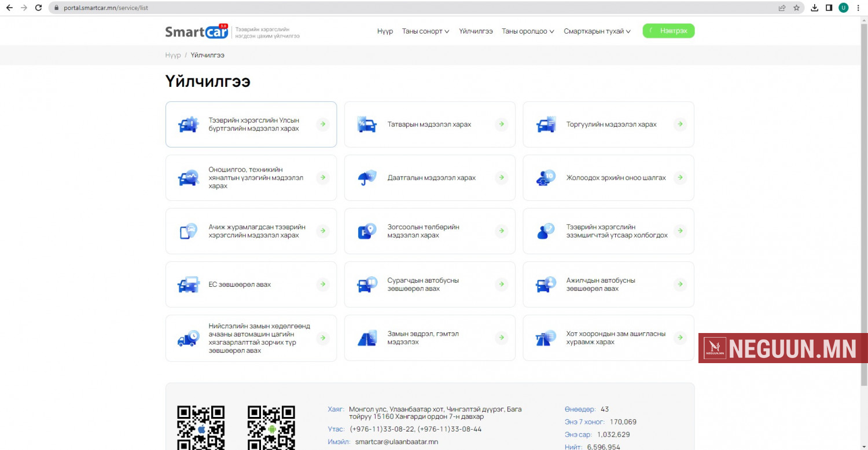
Task: Expand the Таны сонорт dropdown menu
Action: [425, 31]
